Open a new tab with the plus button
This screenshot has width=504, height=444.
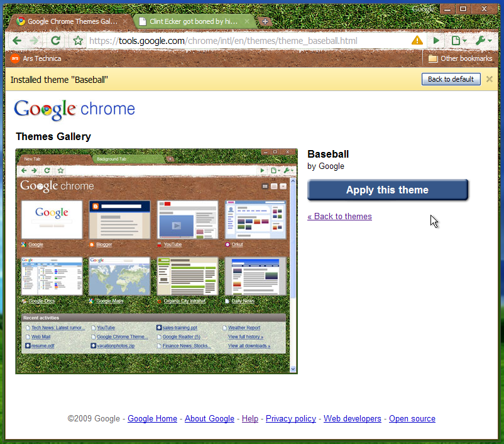point(265,21)
